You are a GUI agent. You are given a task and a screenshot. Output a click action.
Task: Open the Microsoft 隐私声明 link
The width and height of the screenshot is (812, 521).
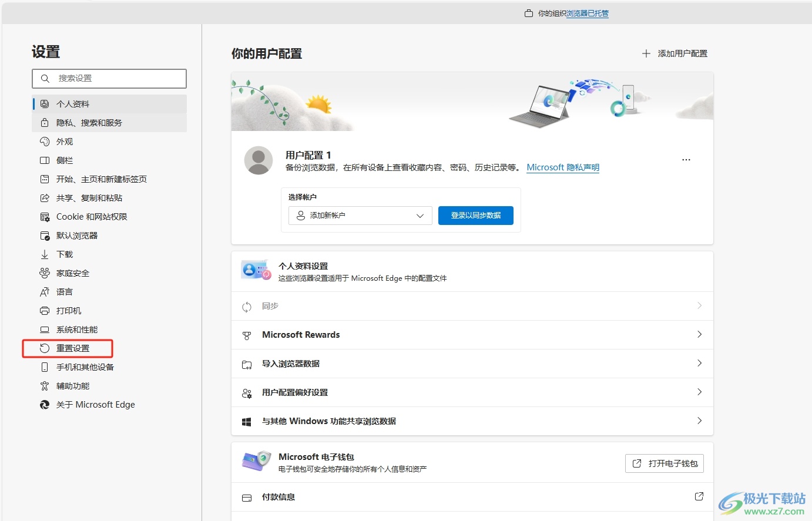(563, 167)
